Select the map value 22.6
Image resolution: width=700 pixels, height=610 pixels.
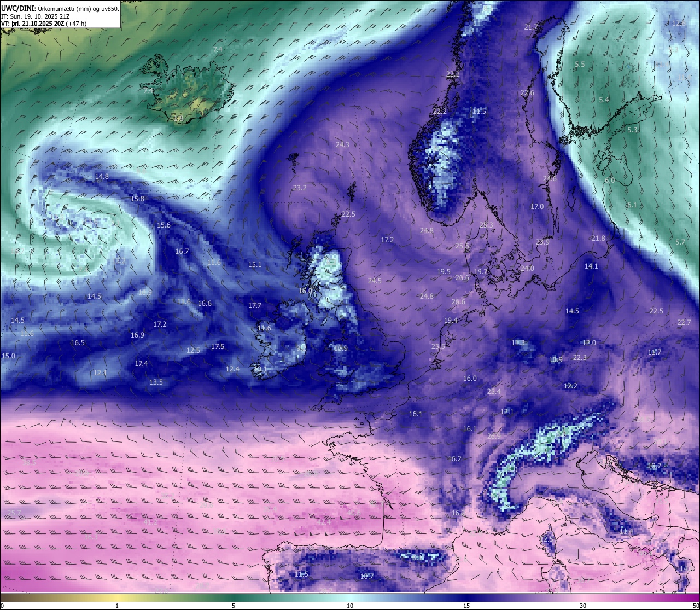[x=527, y=93]
